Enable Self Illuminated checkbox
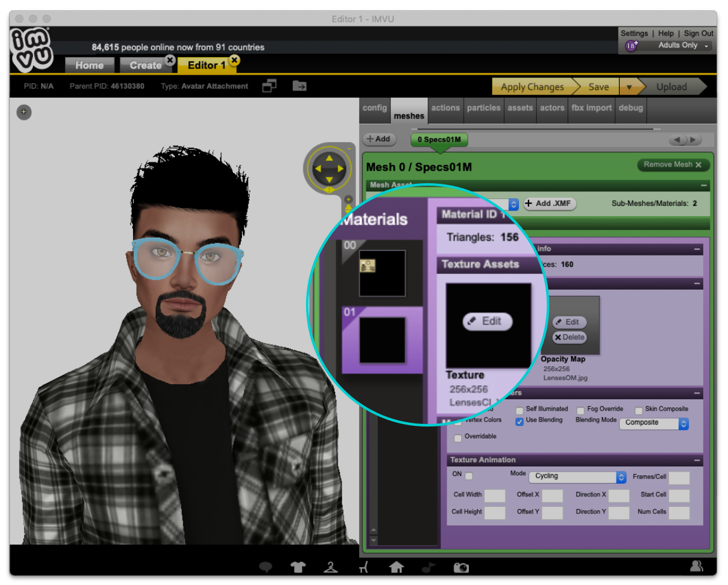The width and height of the screenshot is (728, 585). pos(520,411)
